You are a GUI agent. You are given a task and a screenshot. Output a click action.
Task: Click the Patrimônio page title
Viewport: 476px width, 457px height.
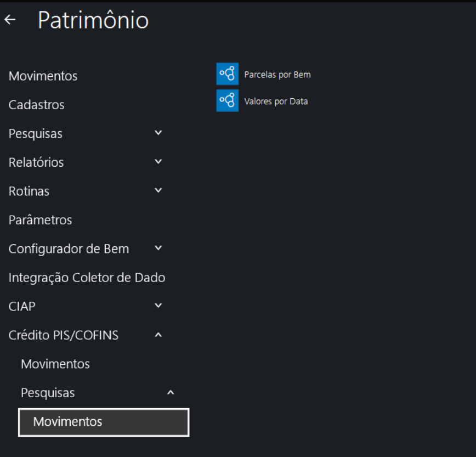[93, 20]
